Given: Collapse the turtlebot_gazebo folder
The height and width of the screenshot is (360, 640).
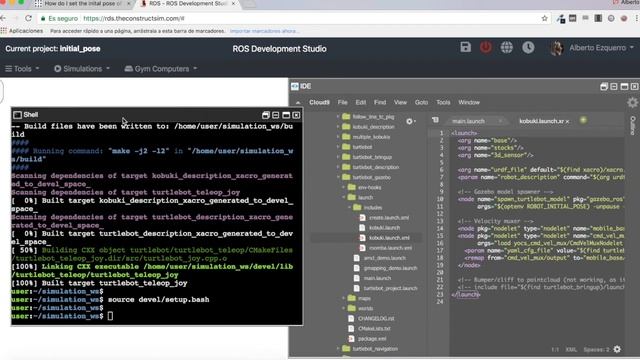Looking at the screenshot, I should tap(338, 177).
